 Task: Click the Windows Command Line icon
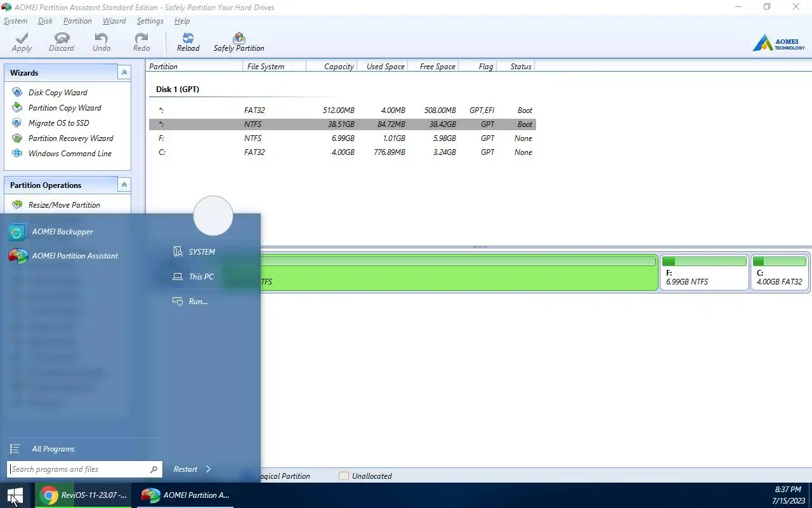(x=17, y=154)
